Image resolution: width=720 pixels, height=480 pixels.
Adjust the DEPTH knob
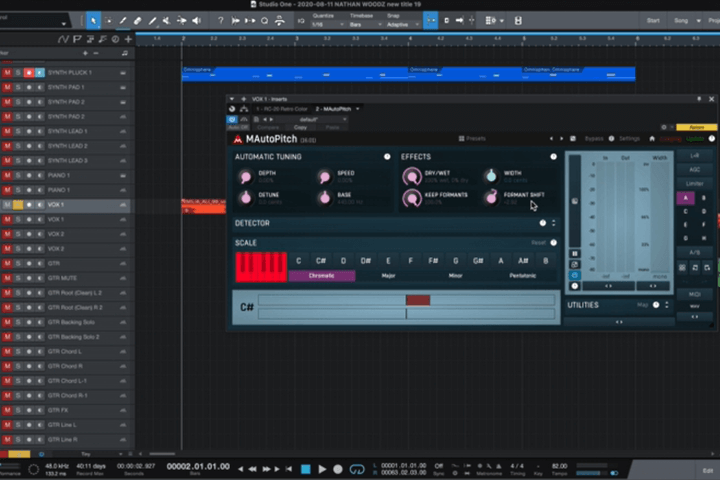[x=246, y=176]
